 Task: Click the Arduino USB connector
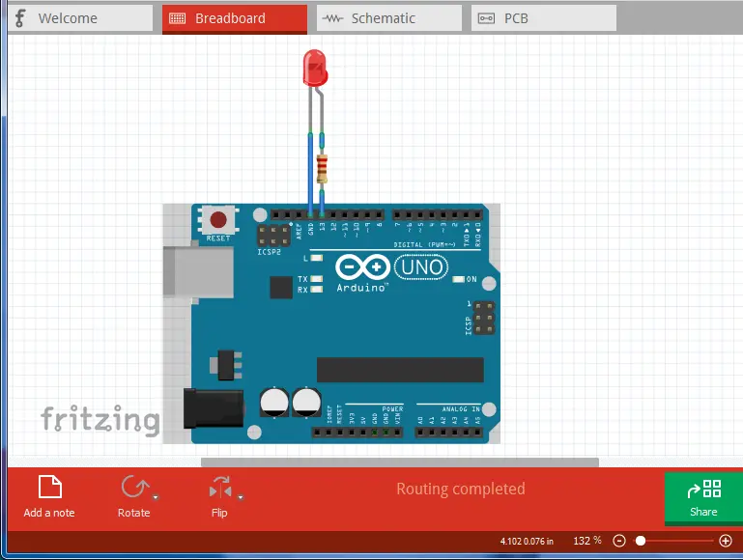tap(198, 272)
